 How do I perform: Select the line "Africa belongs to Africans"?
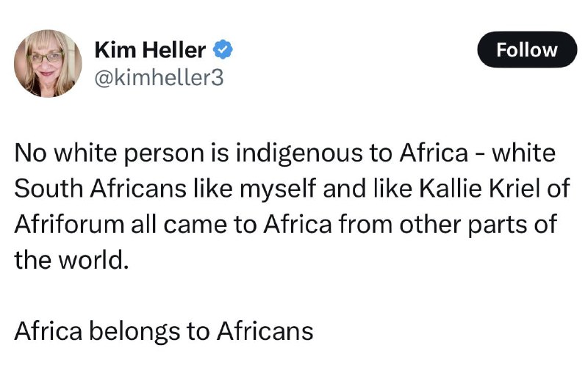[x=163, y=331]
